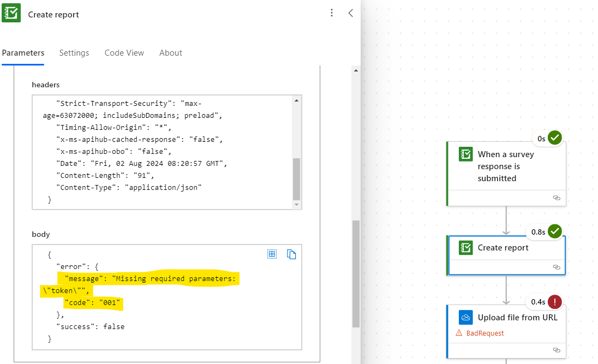Click the cloud icon on Upload file from URL
The image size is (598, 364).
click(466, 317)
